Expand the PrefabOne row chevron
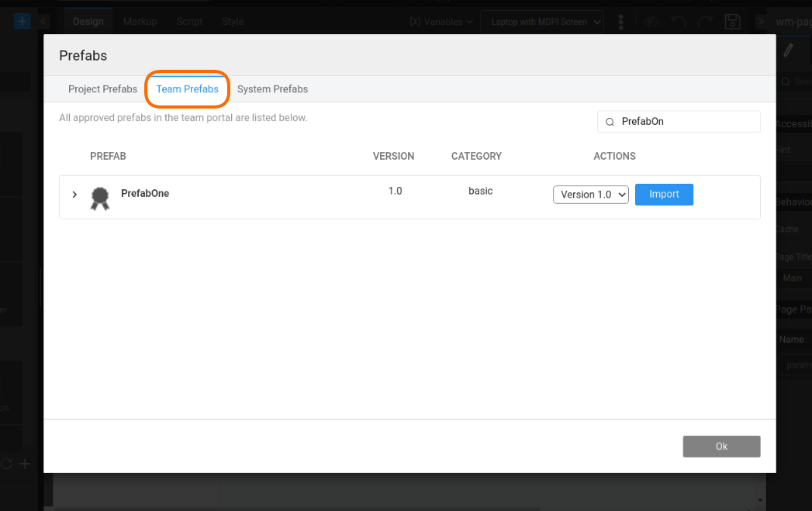 coord(74,195)
